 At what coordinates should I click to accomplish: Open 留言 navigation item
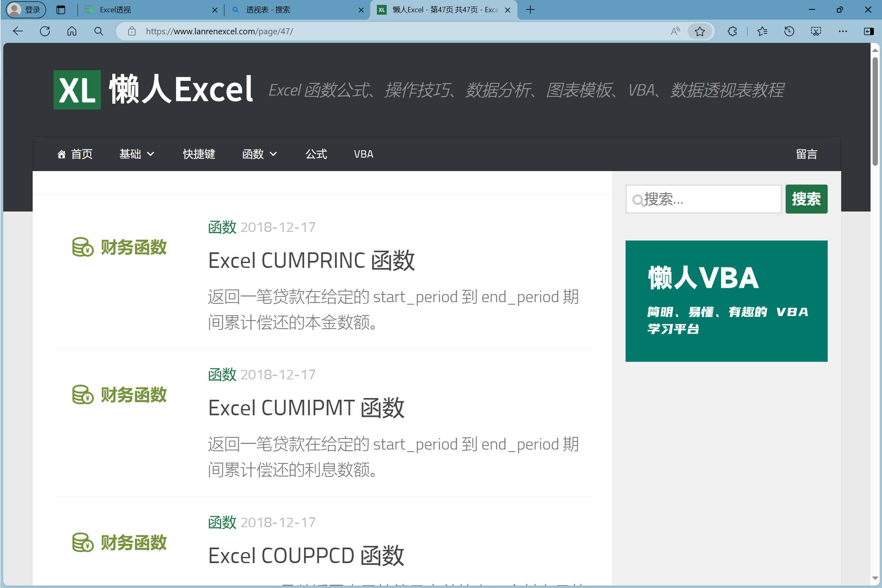806,154
